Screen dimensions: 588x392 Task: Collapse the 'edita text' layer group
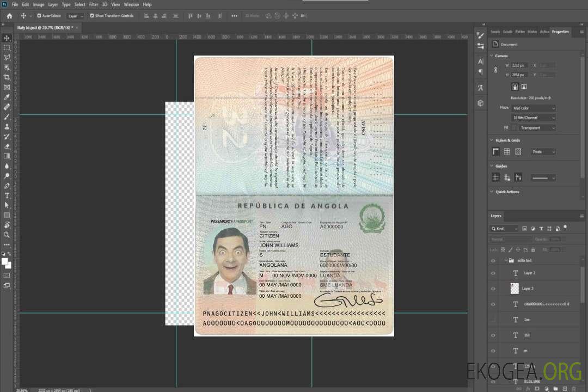click(x=505, y=260)
